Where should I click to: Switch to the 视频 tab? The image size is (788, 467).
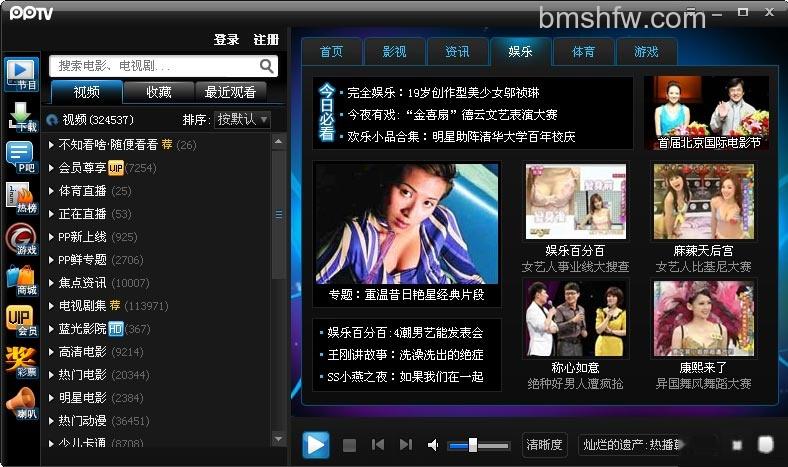[86, 92]
